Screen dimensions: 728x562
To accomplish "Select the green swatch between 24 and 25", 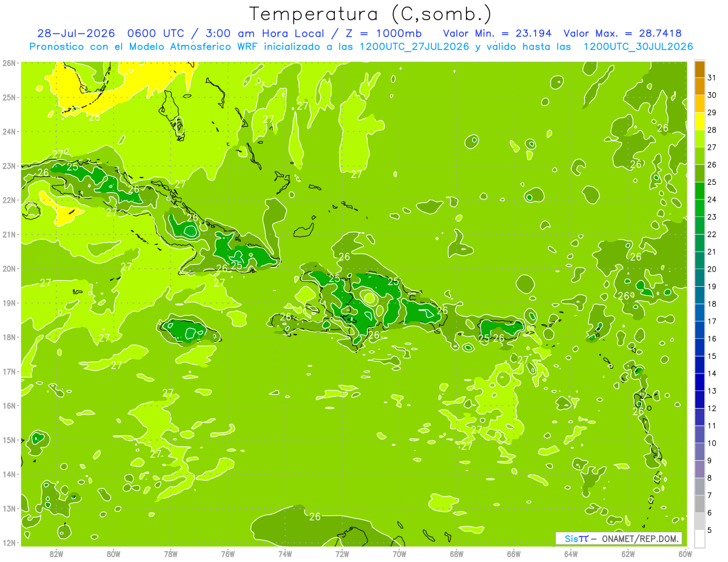I will coord(700,191).
